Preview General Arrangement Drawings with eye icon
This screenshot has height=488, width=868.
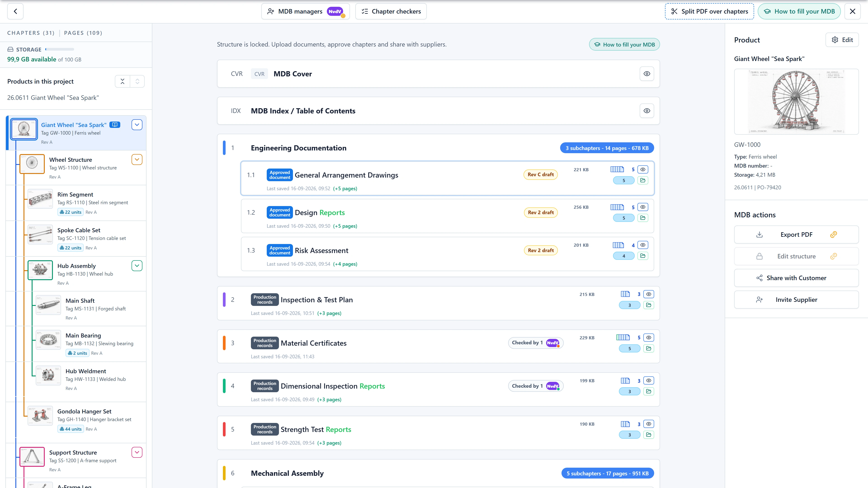point(643,169)
